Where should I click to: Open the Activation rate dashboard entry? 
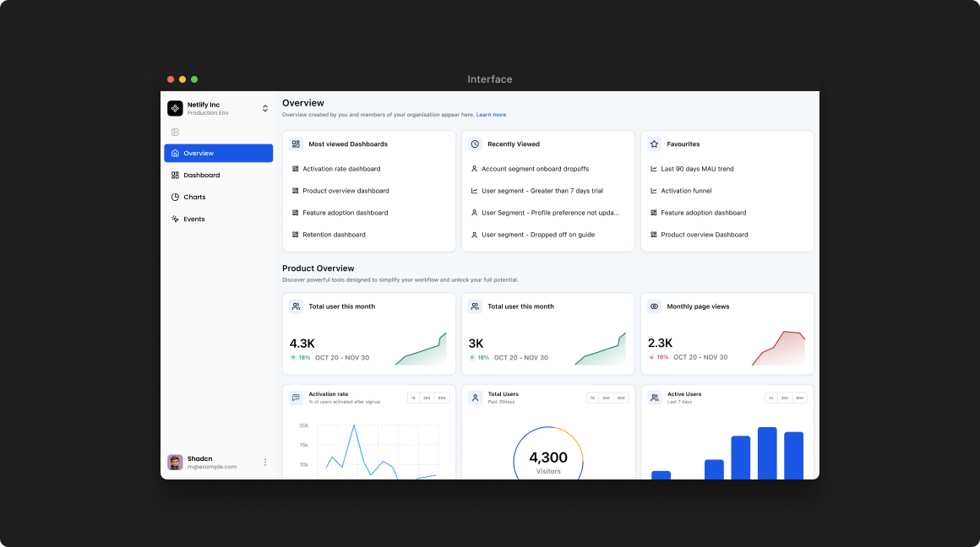[x=341, y=169]
